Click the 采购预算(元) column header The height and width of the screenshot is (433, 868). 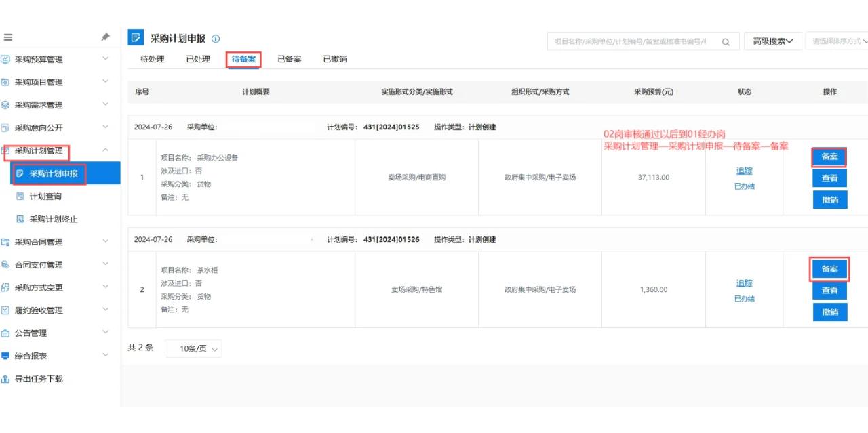654,91
